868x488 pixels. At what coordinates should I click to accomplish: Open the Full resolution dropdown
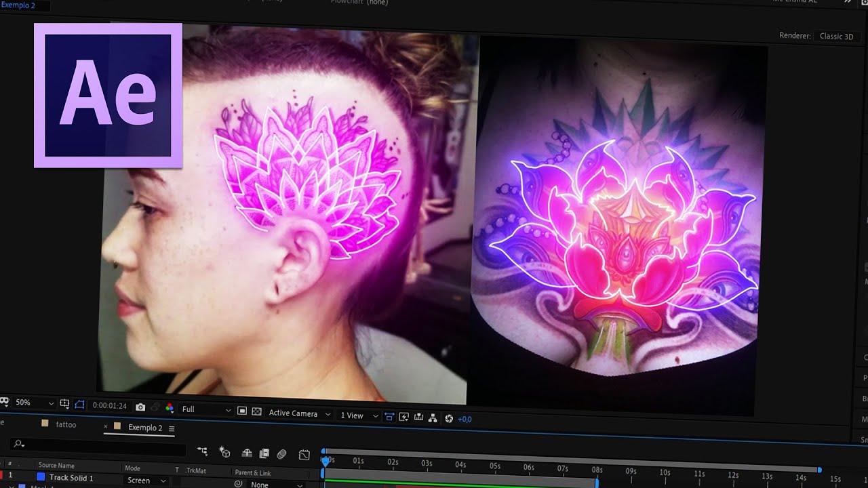click(206, 409)
